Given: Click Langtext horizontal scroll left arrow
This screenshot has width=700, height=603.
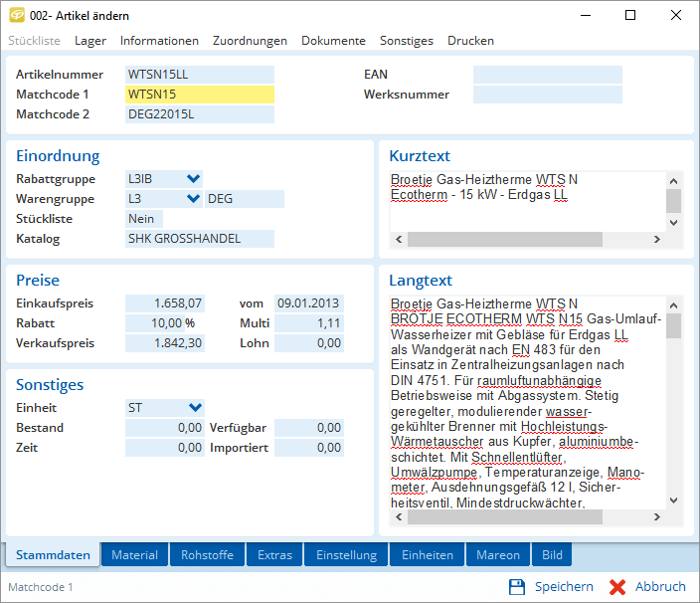Looking at the screenshot, I should (x=399, y=516).
